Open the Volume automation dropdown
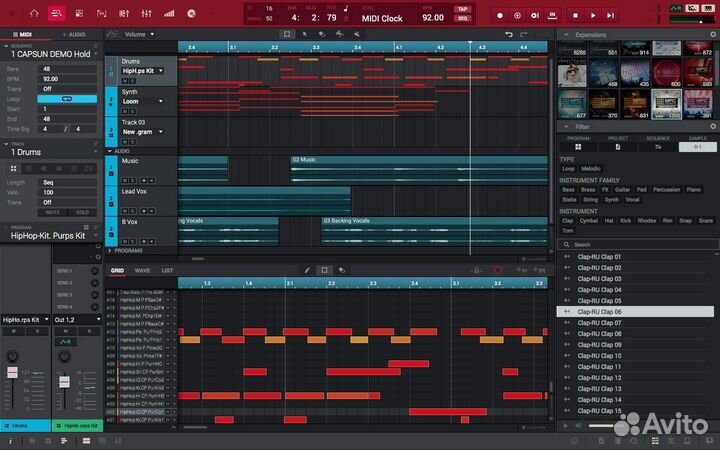The image size is (720, 450). tap(139, 34)
